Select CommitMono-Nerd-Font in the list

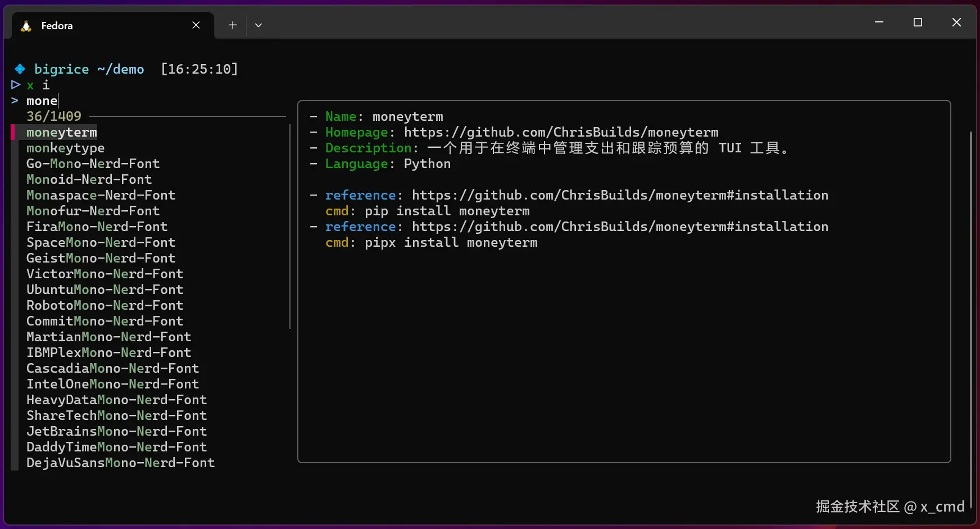(105, 322)
